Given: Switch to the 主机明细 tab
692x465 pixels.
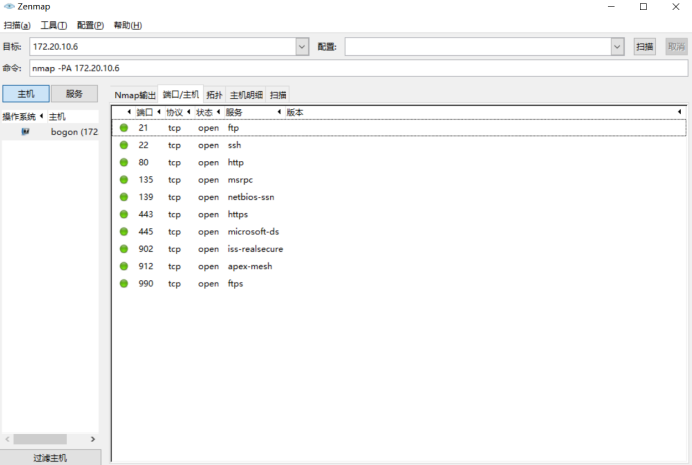Looking at the screenshot, I should pos(246,95).
